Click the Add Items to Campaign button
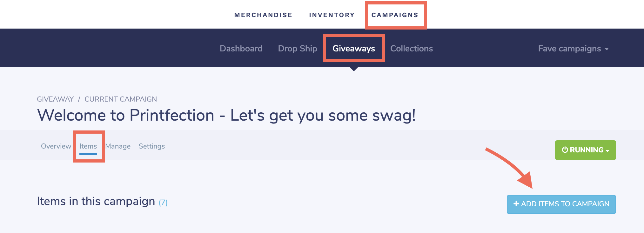This screenshot has height=233, width=644. click(x=561, y=204)
